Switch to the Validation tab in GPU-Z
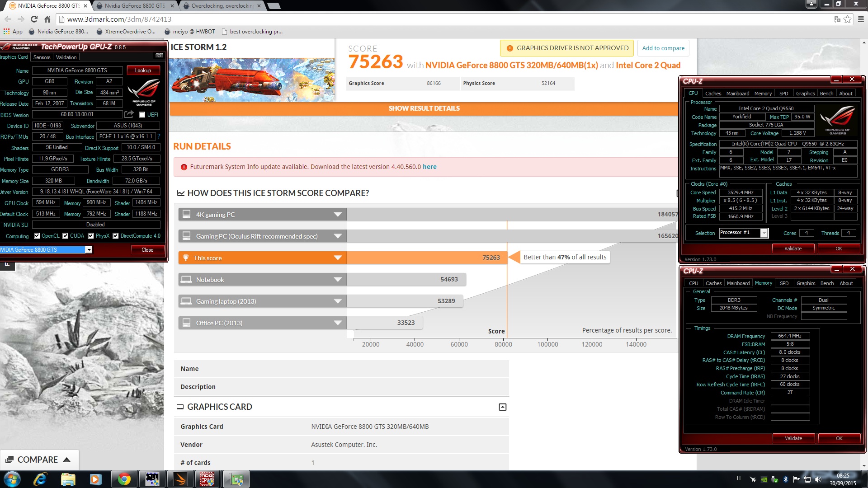Screen dimensions: 868x488 66,57
